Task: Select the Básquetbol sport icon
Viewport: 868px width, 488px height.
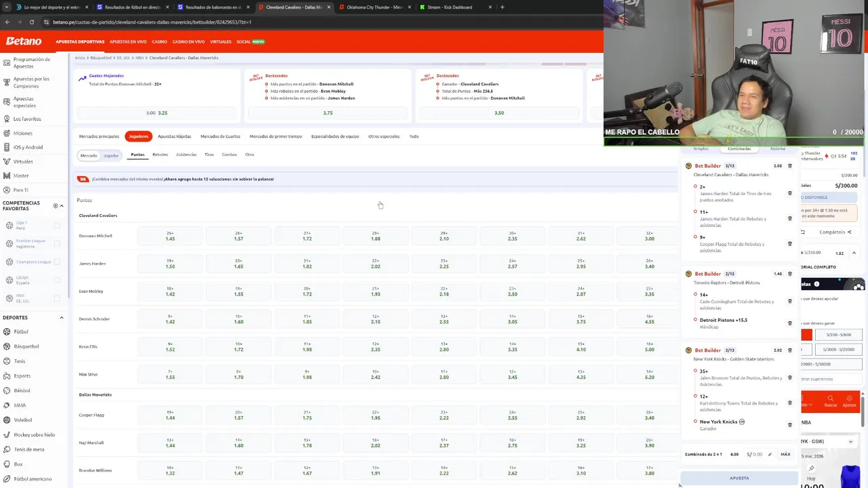Action: coord(7,346)
